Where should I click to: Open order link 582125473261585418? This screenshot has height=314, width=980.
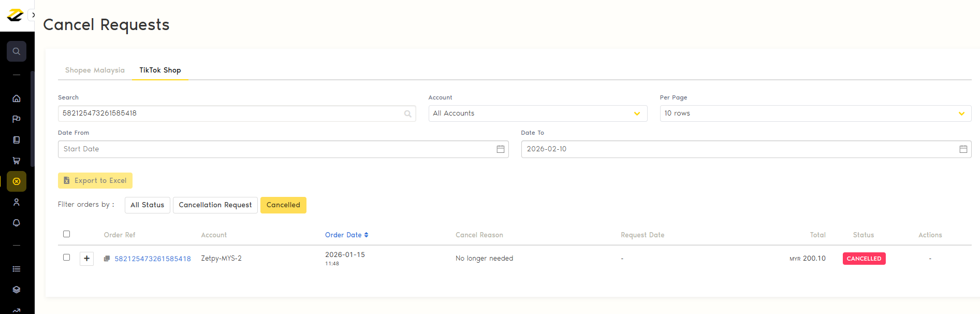point(153,259)
